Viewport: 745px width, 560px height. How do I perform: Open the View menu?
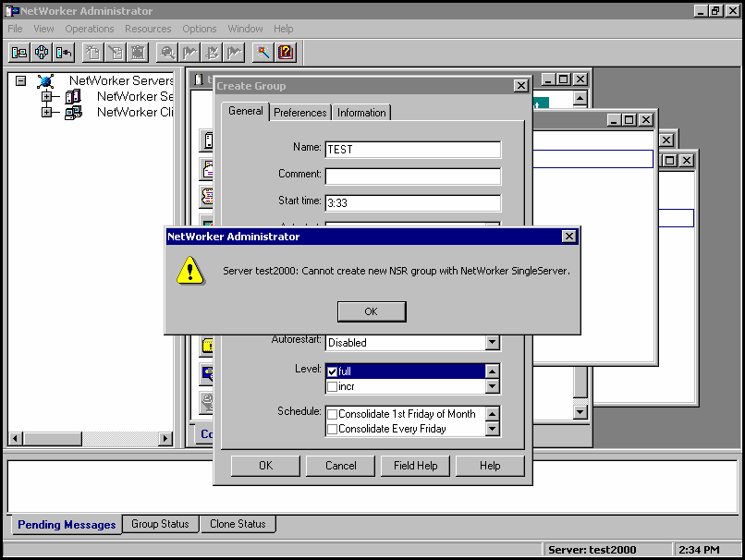(43, 29)
